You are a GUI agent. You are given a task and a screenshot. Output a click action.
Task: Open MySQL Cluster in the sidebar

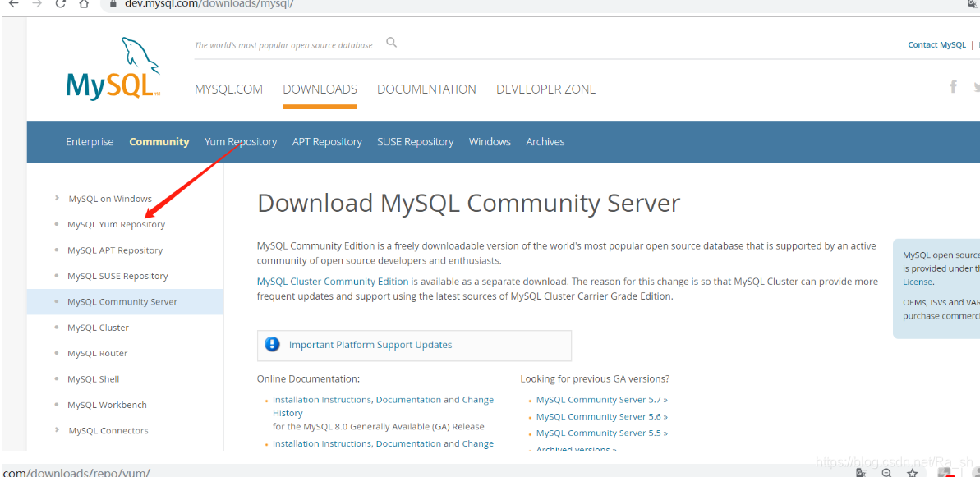point(98,328)
